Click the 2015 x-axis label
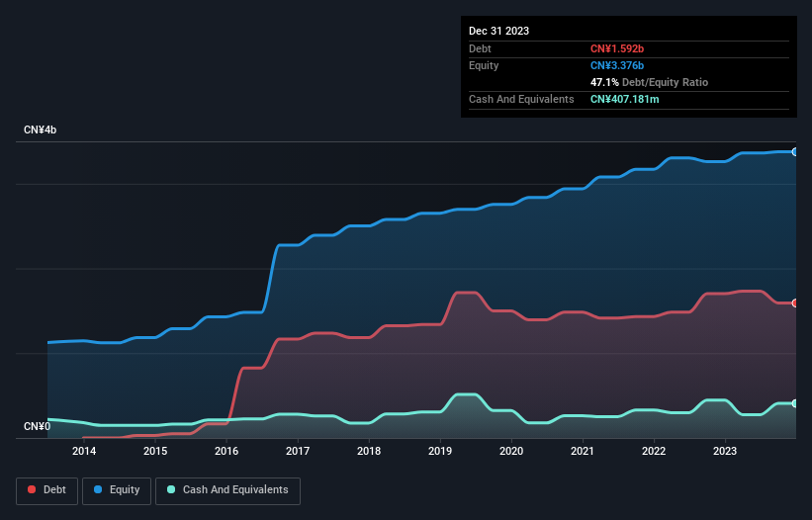This screenshot has height=520, width=812. tap(155, 451)
